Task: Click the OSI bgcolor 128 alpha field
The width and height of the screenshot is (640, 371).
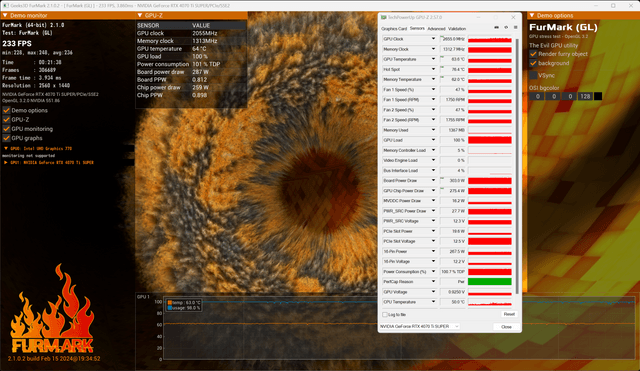Action: coord(585,96)
